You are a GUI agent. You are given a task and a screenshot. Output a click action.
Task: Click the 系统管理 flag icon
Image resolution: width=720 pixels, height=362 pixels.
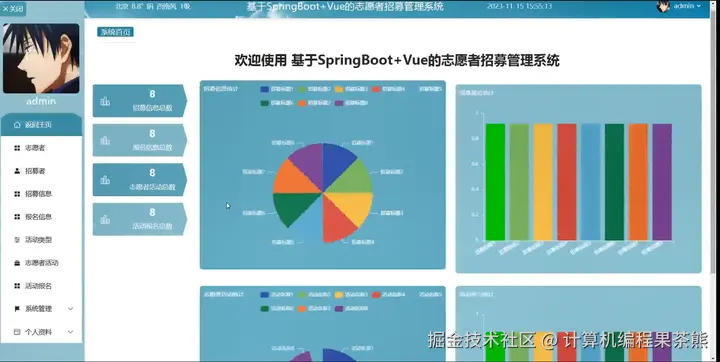point(17,309)
